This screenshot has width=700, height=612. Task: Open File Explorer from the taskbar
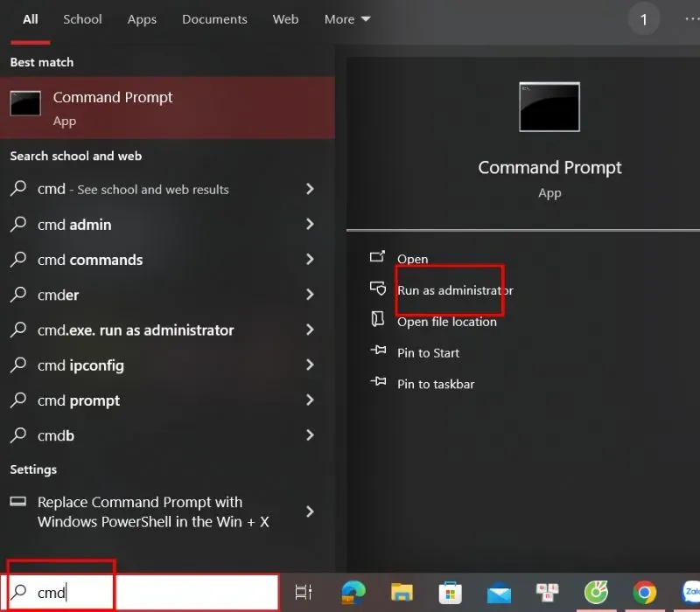click(x=402, y=592)
